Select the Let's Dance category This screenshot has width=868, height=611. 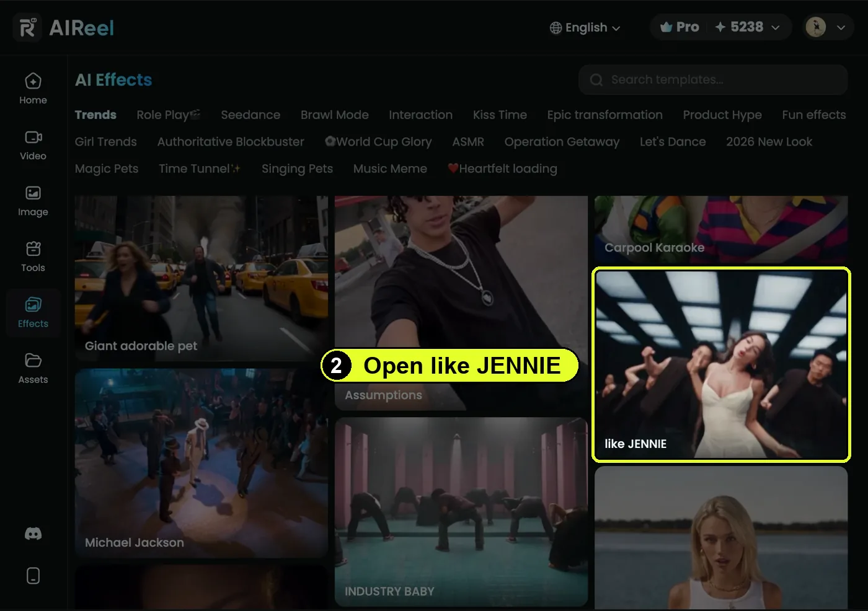(673, 142)
